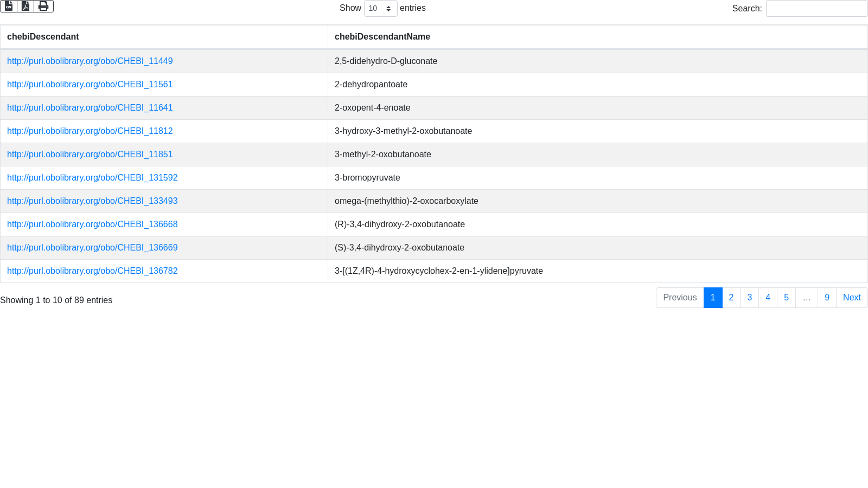The height and width of the screenshot is (488, 868).
Task: Open the Show entries count dropdown
Action: [x=380, y=8]
